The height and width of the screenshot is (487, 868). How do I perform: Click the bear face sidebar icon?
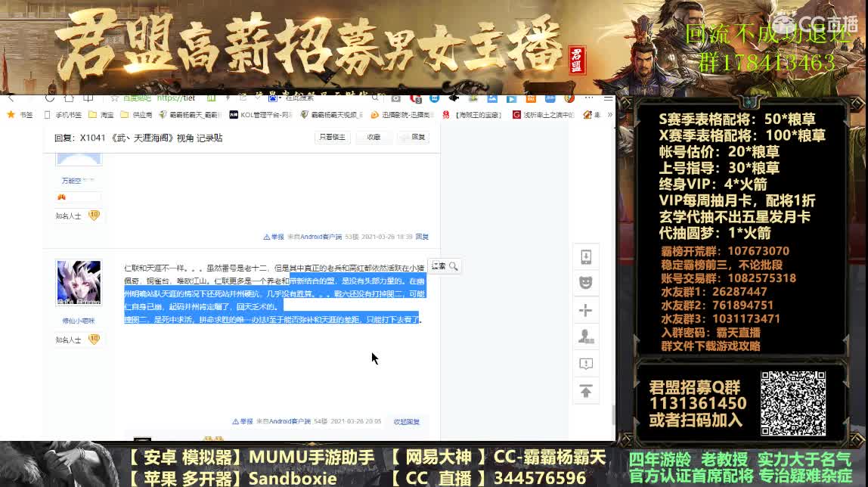[x=586, y=283]
